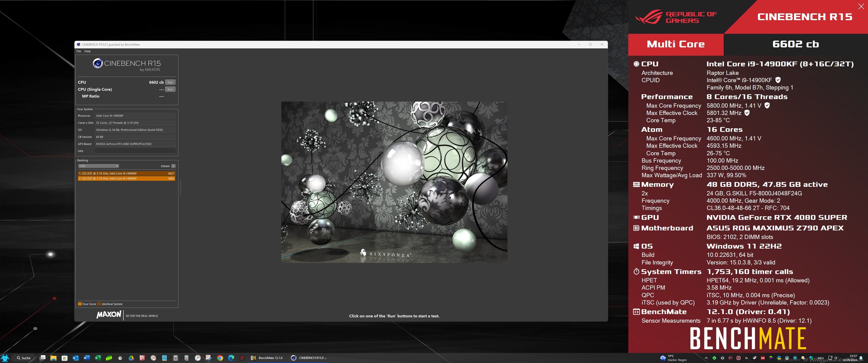The image size is (868, 363).
Task: Open the Calculator taskbar icon
Action: 175,358
